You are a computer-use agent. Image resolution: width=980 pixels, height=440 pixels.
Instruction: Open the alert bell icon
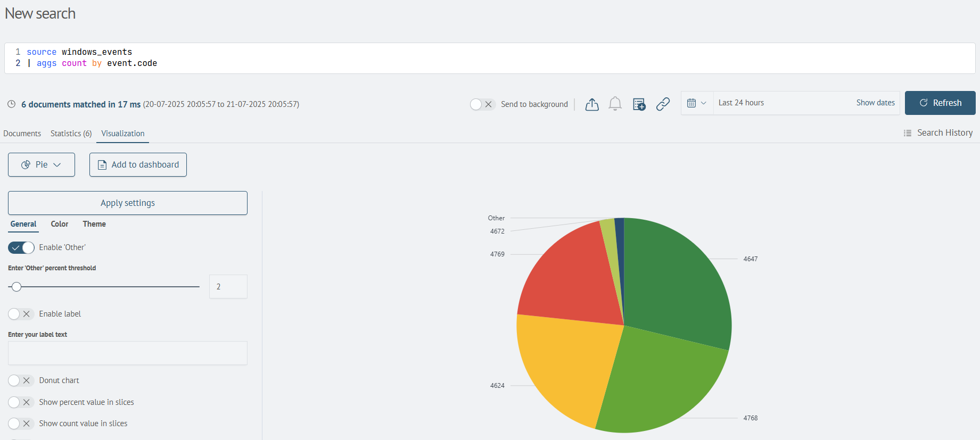click(615, 104)
